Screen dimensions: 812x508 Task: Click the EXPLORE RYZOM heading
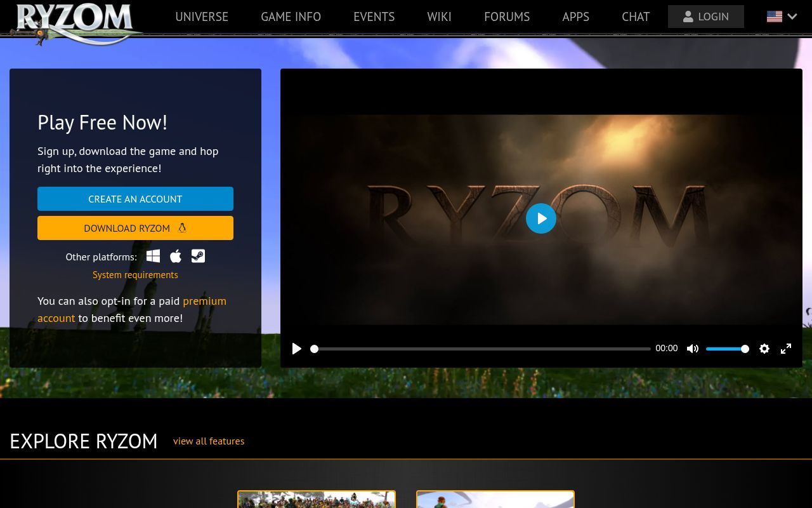coord(84,441)
